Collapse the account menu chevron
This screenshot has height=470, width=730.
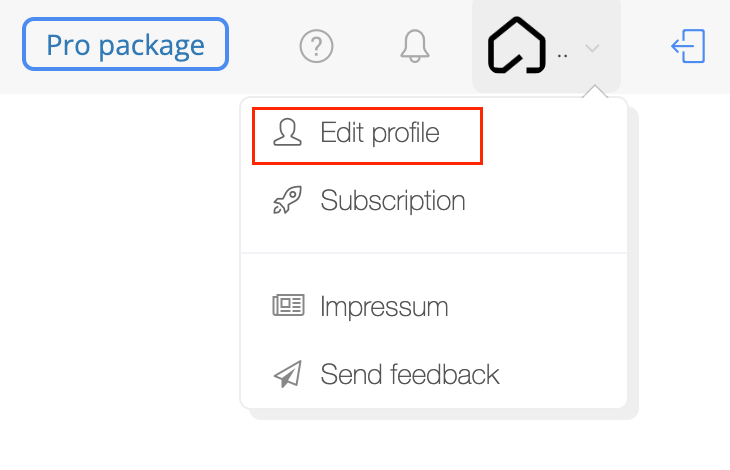[x=592, y=48]
